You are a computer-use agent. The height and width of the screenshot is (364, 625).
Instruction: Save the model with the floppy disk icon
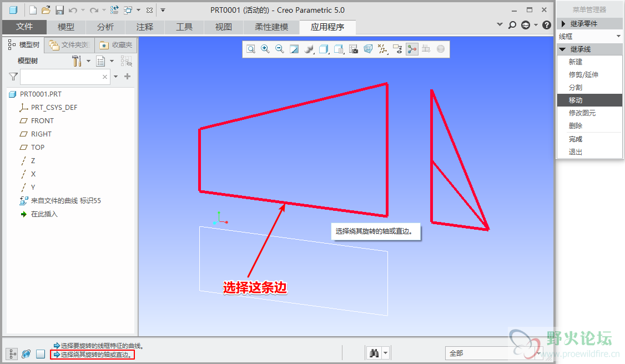(59, 10)
